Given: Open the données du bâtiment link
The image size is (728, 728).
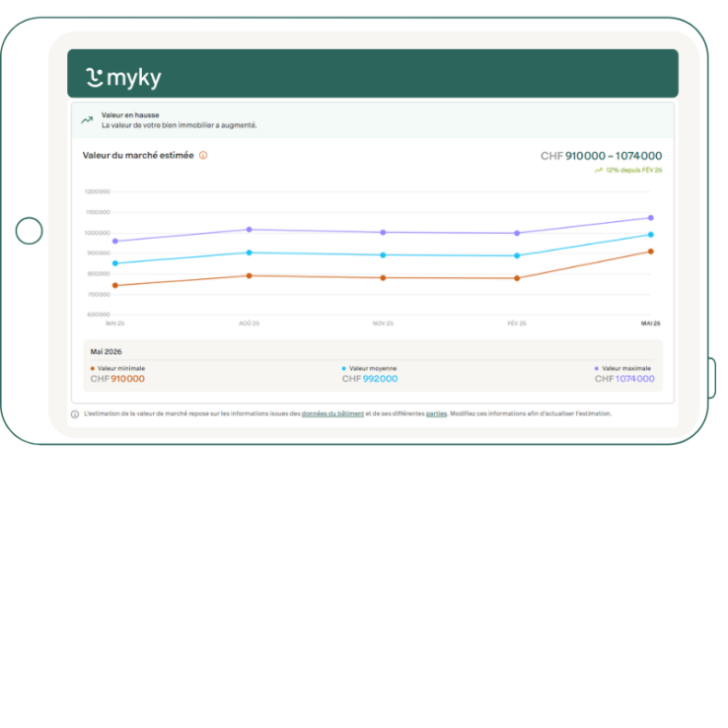Looking at the screenshot, I should tap(332, 413).
